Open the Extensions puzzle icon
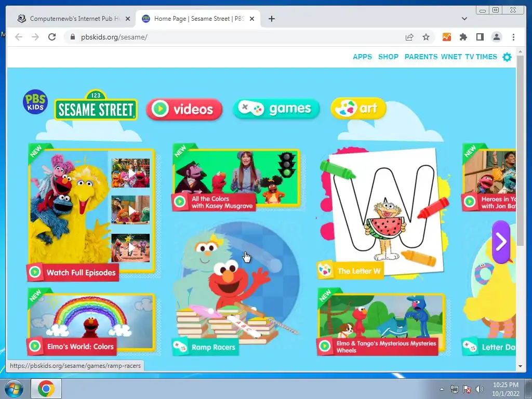The width and height of the screenshot is (532, 399). click(463, 37)
